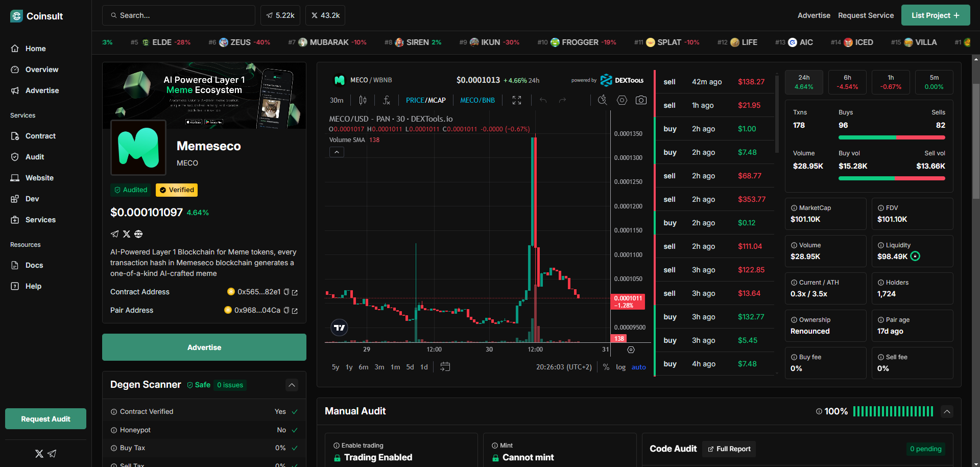Open chart candle style selector

(363, 100)
